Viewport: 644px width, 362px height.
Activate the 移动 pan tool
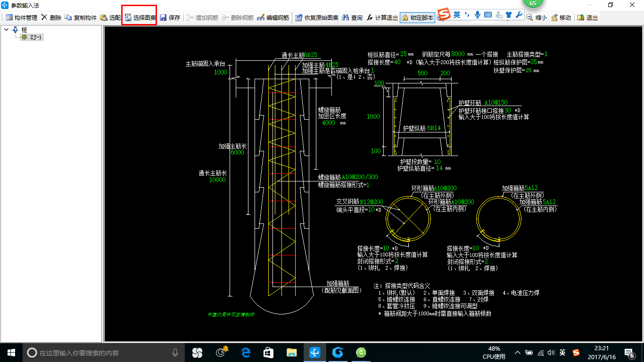561,18
